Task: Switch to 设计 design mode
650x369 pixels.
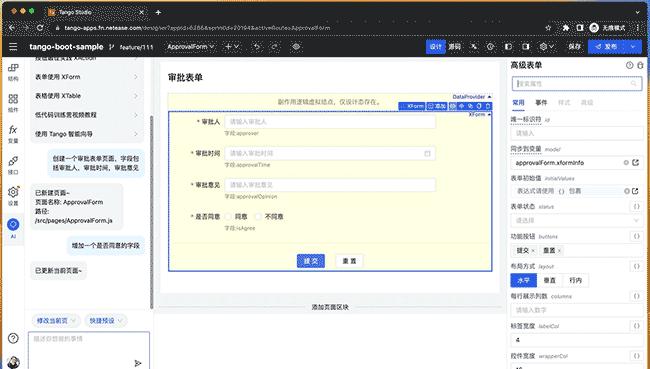Action: click(436, 47)
